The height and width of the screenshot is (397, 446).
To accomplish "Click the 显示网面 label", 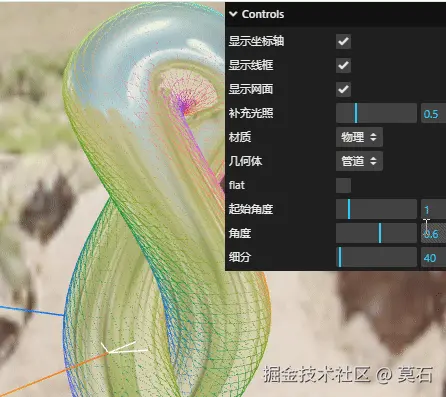I will click(x=251, y=89).
